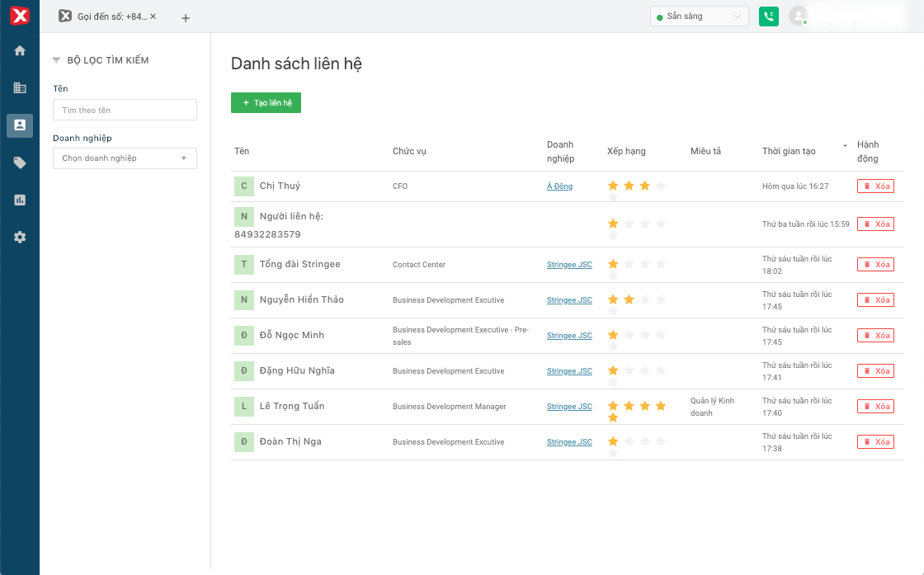The width and height of the screenshot is (924, 575).
Task: Close the 'Gọi đến số: +84...' tab
Action: coord(153,16)
